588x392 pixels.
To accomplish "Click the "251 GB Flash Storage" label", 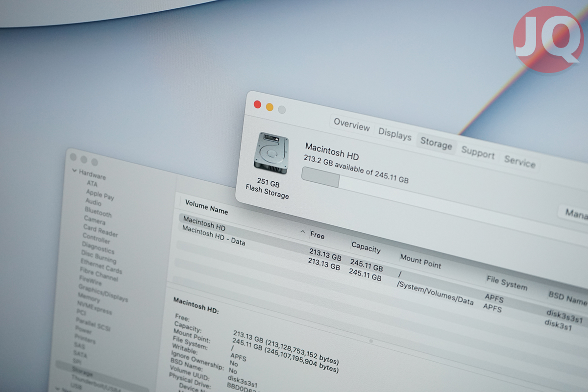I will pos(268,188).
